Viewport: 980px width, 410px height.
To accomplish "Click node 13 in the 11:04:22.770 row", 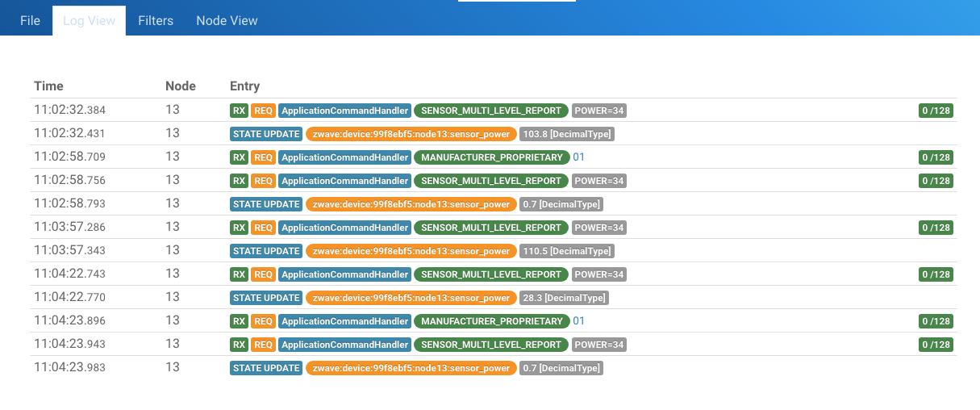I will 173,297.
